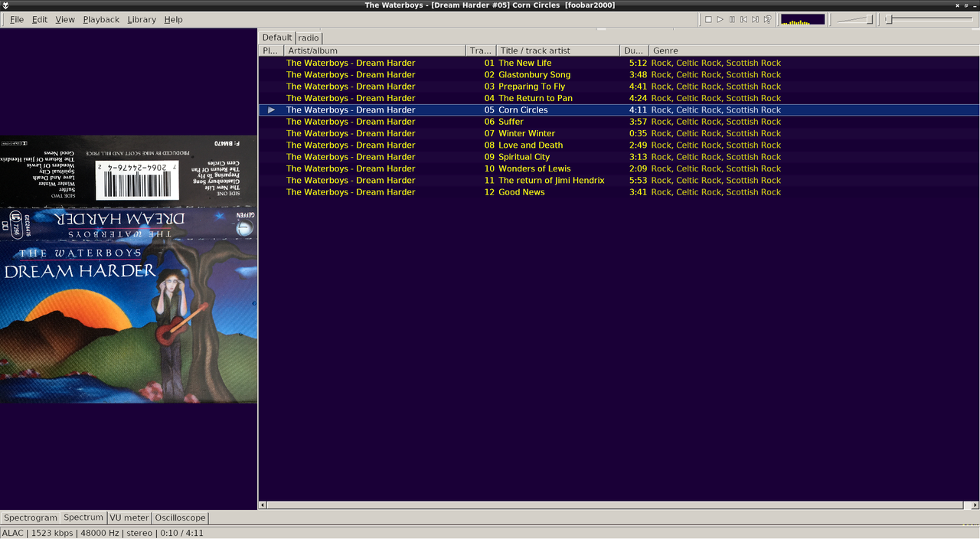
Task: Open the Edit menu
Action: point(40,19)
